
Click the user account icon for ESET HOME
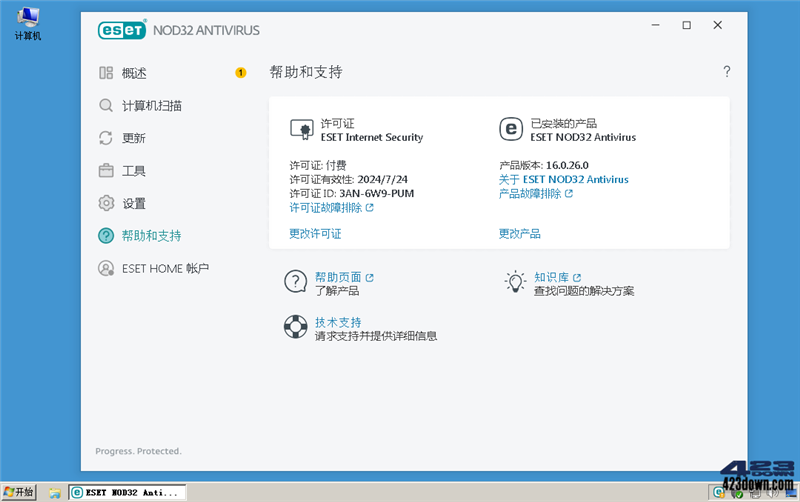[x=106, y=268]
